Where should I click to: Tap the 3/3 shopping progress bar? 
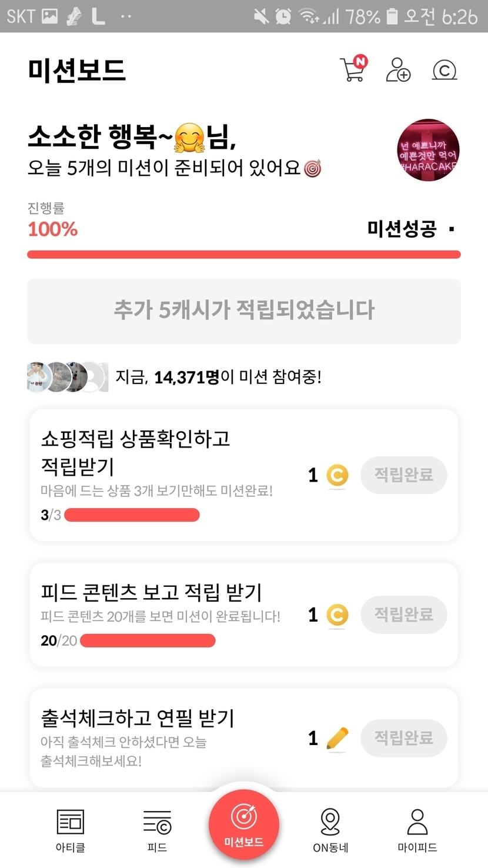pyautogui.click(x=132, y=515)
